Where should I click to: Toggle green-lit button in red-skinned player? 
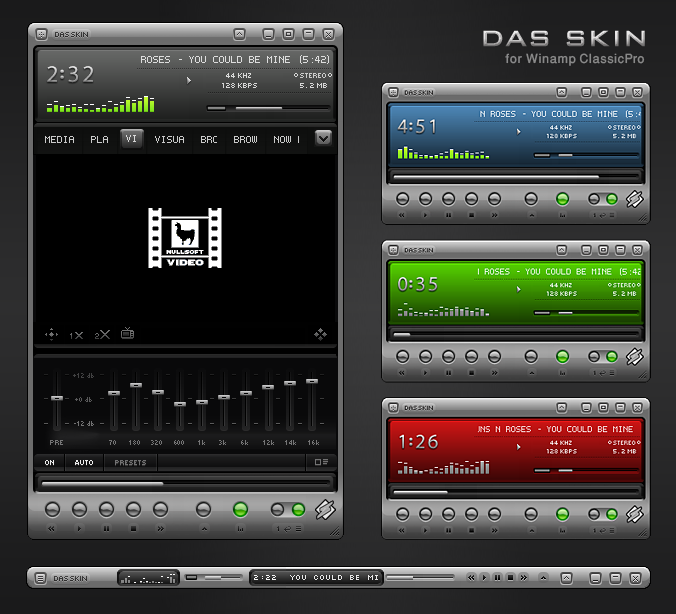(562, 514)
